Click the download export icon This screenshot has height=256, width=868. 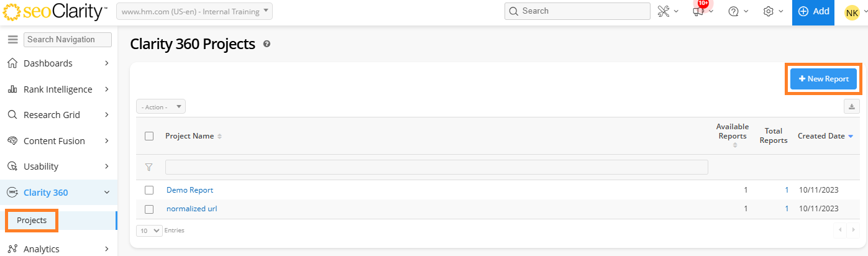(x=851, y=107)
